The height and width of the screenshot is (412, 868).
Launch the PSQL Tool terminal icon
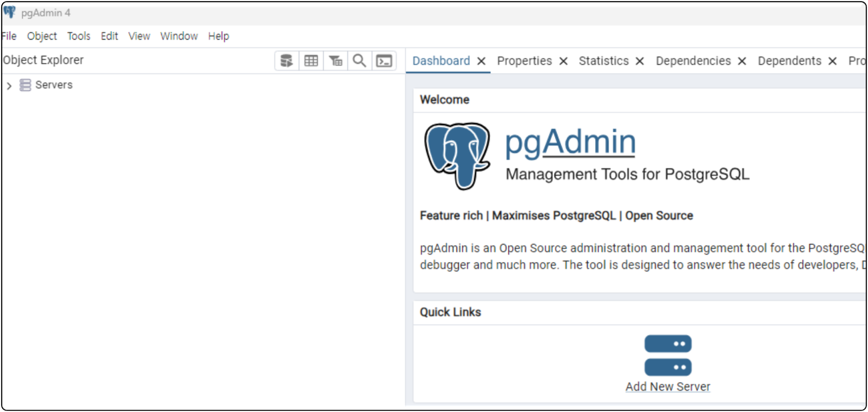pos(384,61)
